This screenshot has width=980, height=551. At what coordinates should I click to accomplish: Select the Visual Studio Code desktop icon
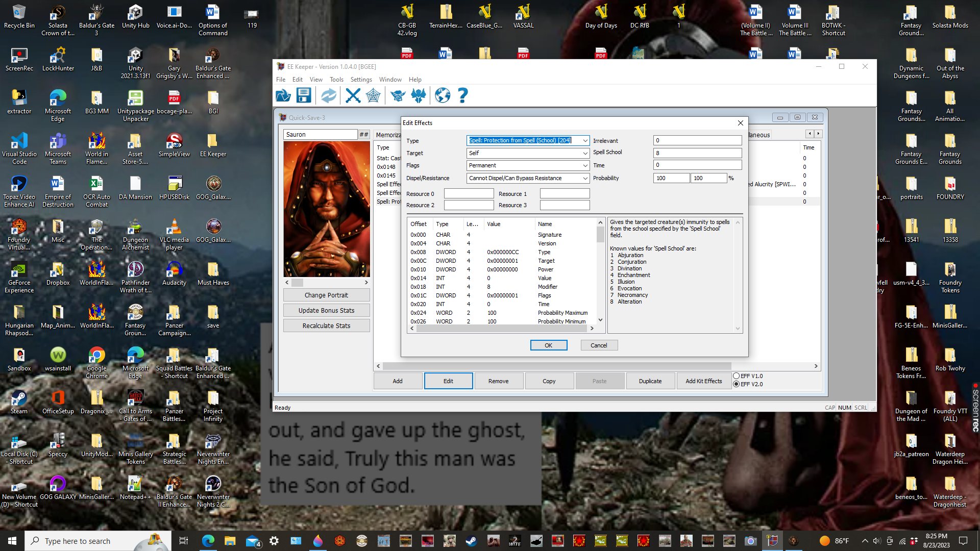(x=19, y=149)
